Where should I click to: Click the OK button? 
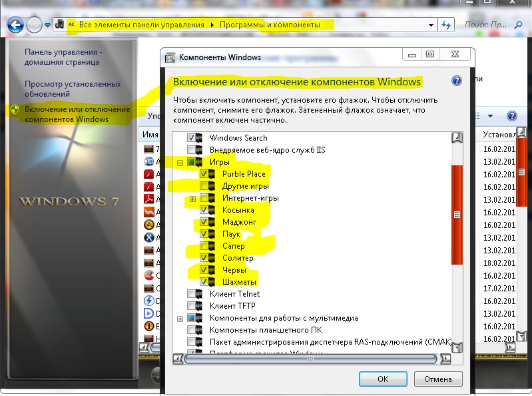383,379
